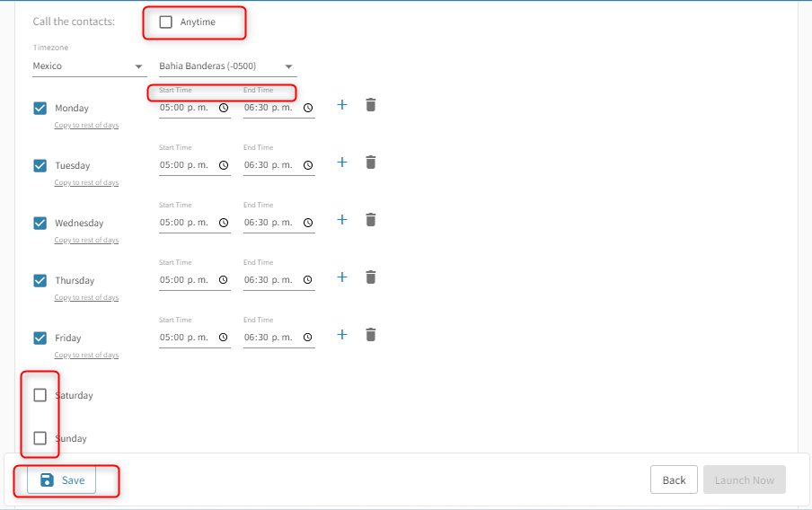This screenshot has width=812, height=510.
Task: Uncheck the Monday checkbox
Action: (x=40, y=108)
